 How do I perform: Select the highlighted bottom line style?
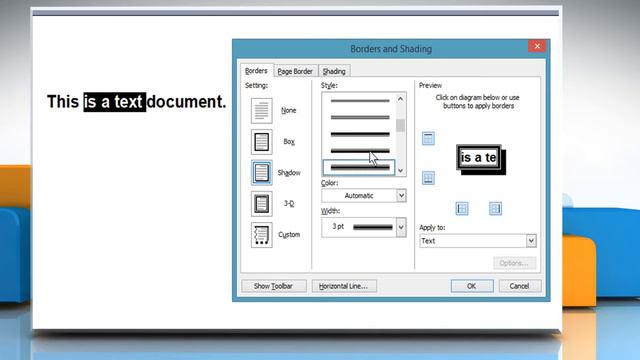359,167
